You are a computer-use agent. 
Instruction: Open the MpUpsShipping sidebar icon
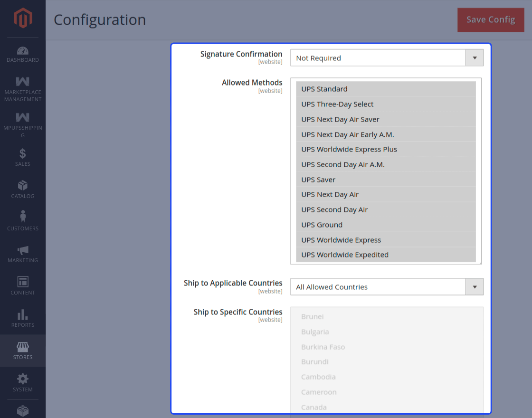click(23, 117)
